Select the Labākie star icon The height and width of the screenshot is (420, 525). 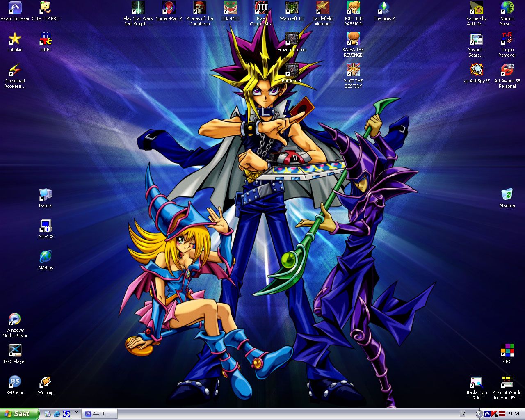(x=15, y=42)
